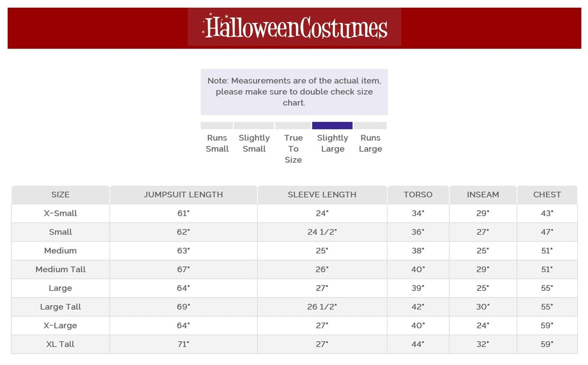
Task: Click the True To Size label
Action: pos(293,149)
